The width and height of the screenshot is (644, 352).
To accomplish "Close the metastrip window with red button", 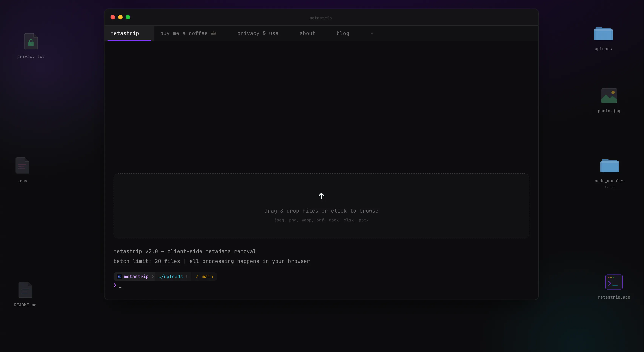I will (x=113, y=17).
